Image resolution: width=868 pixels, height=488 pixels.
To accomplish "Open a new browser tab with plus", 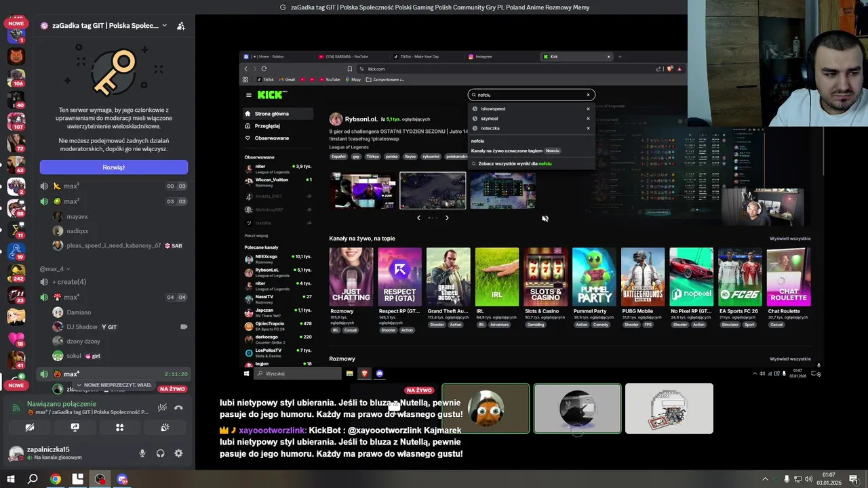I will pyautogui.click(x=620, y=57).
